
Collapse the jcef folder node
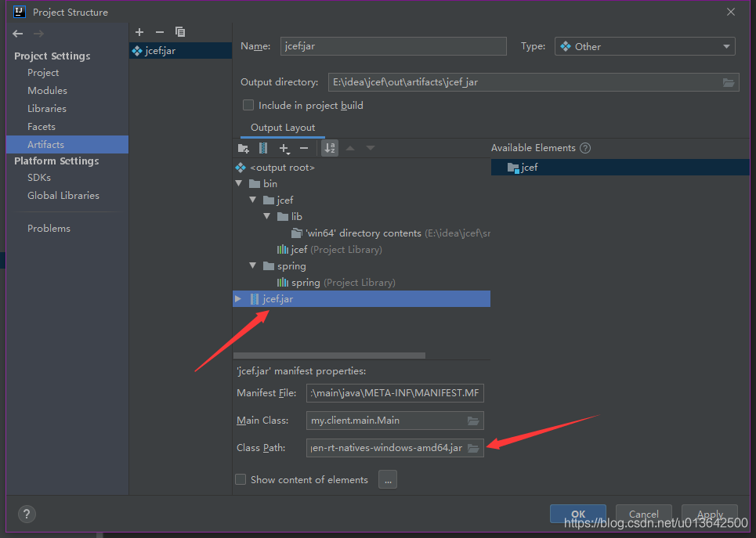coord(252,200)
